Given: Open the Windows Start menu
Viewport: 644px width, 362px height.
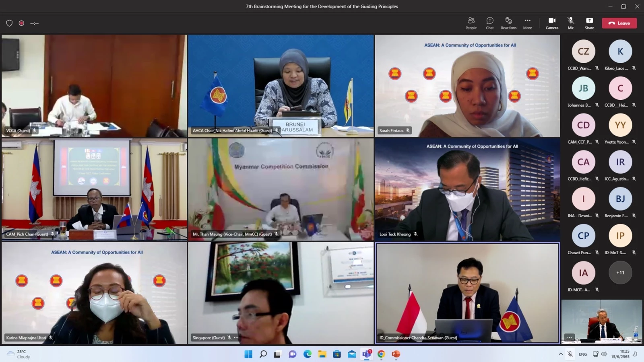Looking at the screenshot, I should [x=248, y=354].
